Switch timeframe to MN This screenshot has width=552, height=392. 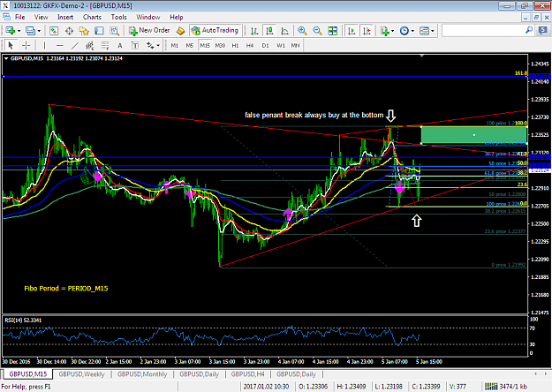pyautogui.click(x=295, y=45)
